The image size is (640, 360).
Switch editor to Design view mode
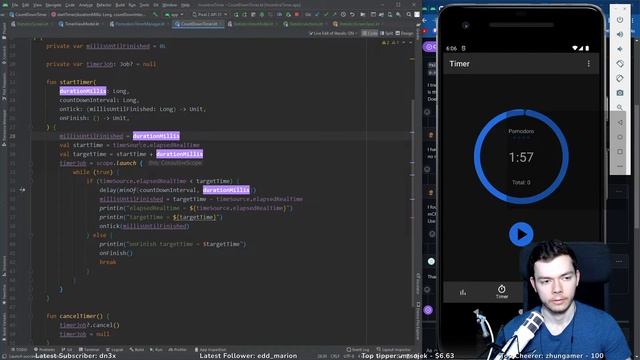pos(404,33)
